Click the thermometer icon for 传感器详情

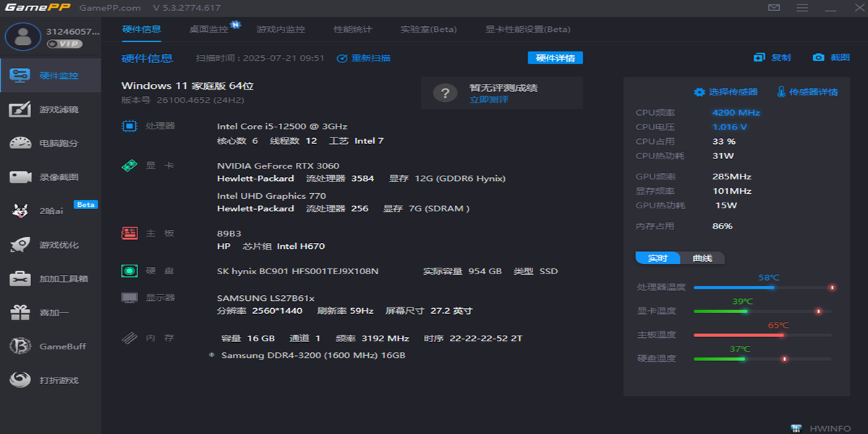coord(781,92)
